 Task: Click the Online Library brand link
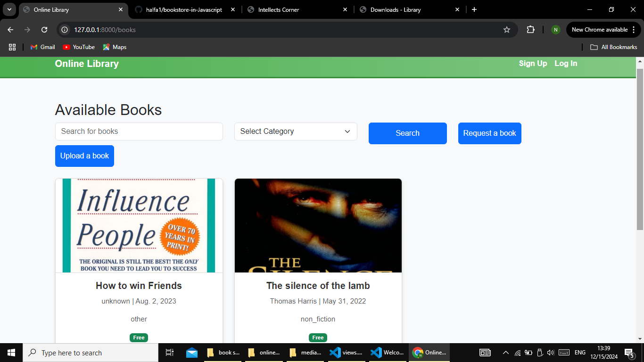point(87,64)
